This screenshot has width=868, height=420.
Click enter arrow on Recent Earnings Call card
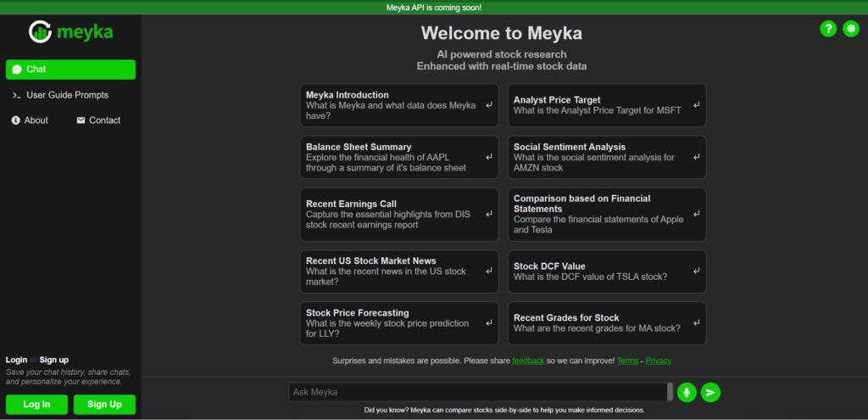coord(489,215)
